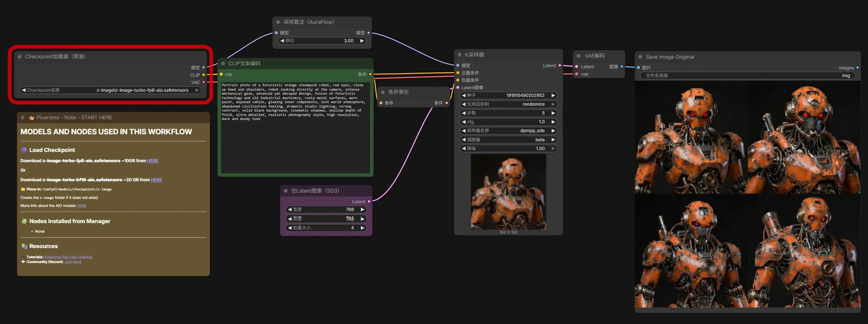868x324 pixels.
Task: Click the 文件名前缀 img input field
Action: coord(748,76)
